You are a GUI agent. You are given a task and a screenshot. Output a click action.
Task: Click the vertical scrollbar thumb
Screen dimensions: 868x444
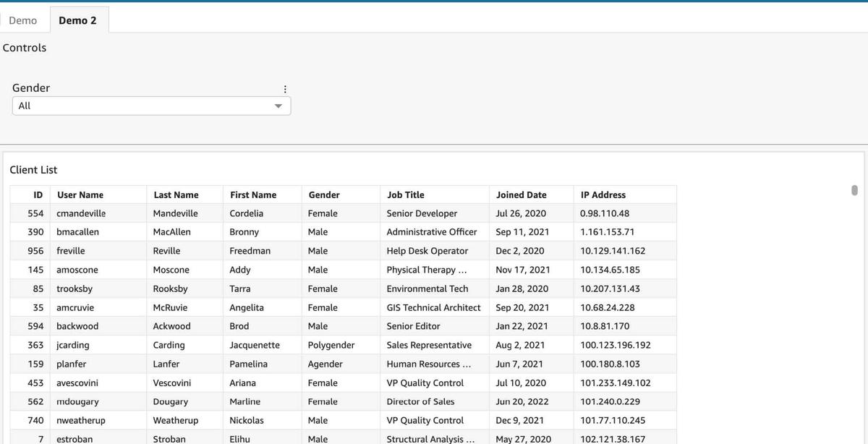854,189
